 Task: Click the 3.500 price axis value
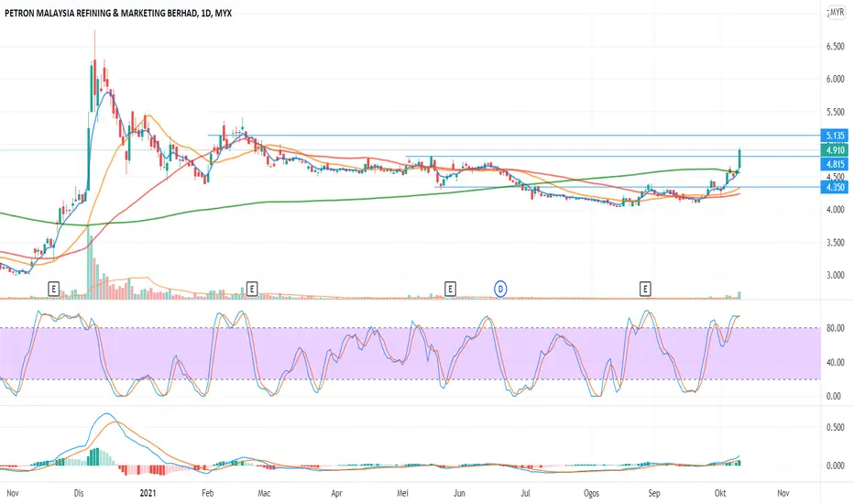pyautogui.click(x=835, y=243)
